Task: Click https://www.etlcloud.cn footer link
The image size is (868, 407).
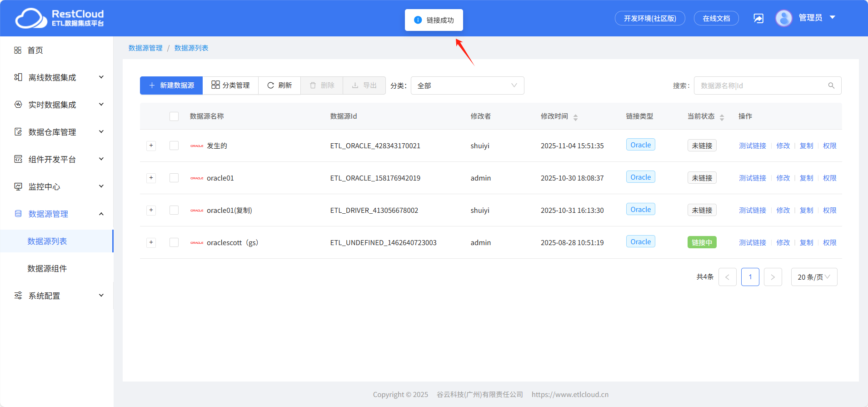Action: pyautogui.click(x=570, y=394)
